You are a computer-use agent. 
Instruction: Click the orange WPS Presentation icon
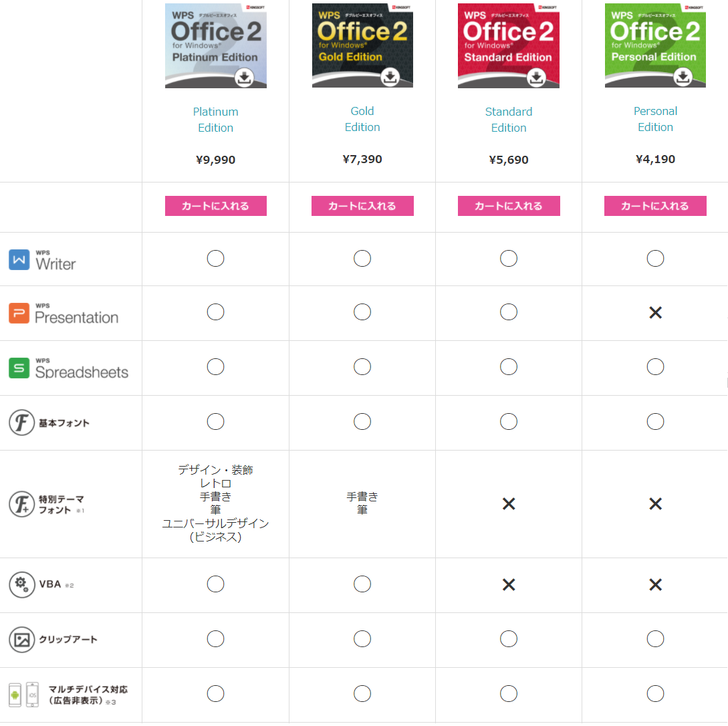click(x=19, y=314)
